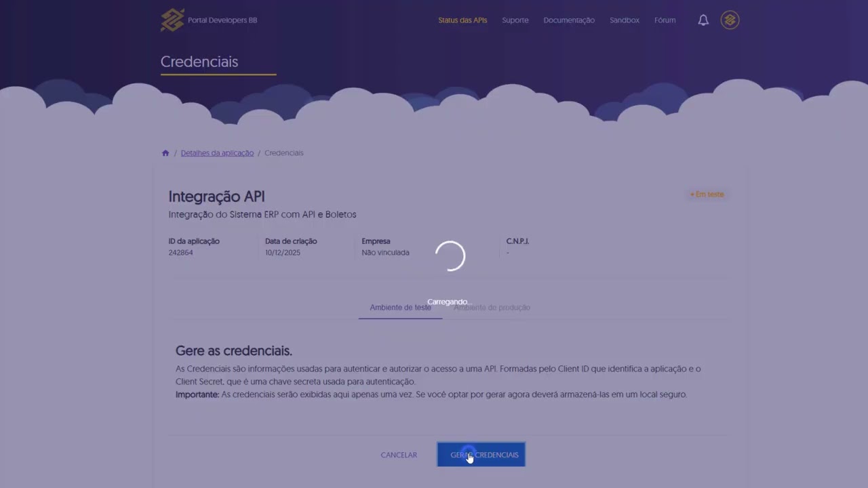Switch to Ambiente de produção tab
Screen dimensions: 868x488
(x=492, y=308)
